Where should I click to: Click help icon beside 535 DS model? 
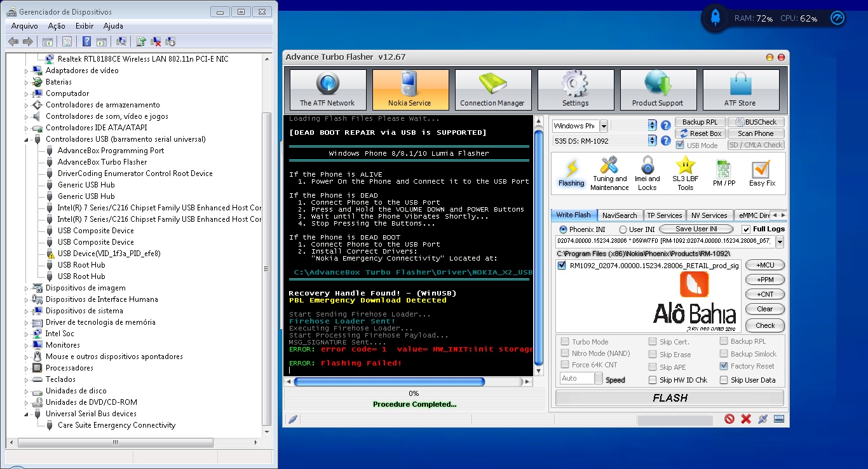tap(665, 141)
